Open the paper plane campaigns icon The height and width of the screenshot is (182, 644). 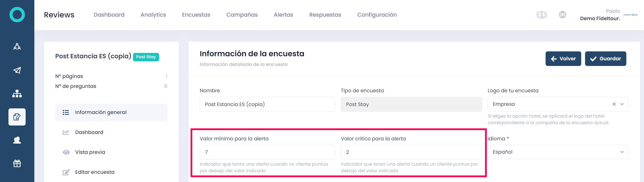(17, 70)
